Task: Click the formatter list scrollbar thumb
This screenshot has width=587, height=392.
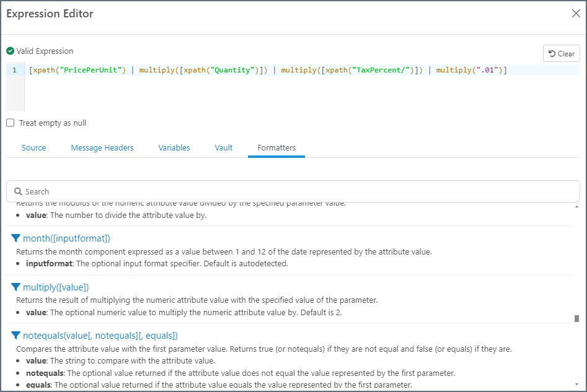Action: pyautogui.click(x=576, y=318)
